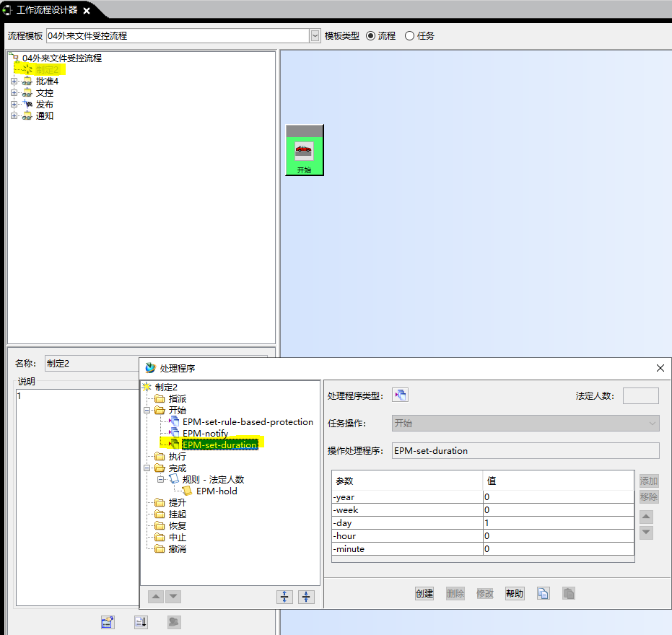
Task: Click the EPM-hold handler icon
Action: 187,491
